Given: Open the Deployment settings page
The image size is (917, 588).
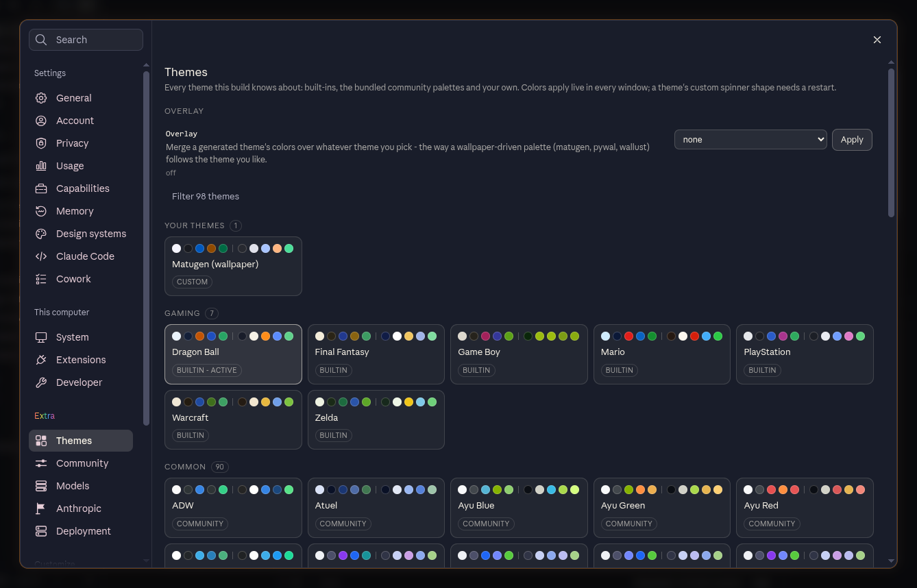Looking at the screenshot, I should 81,531.
